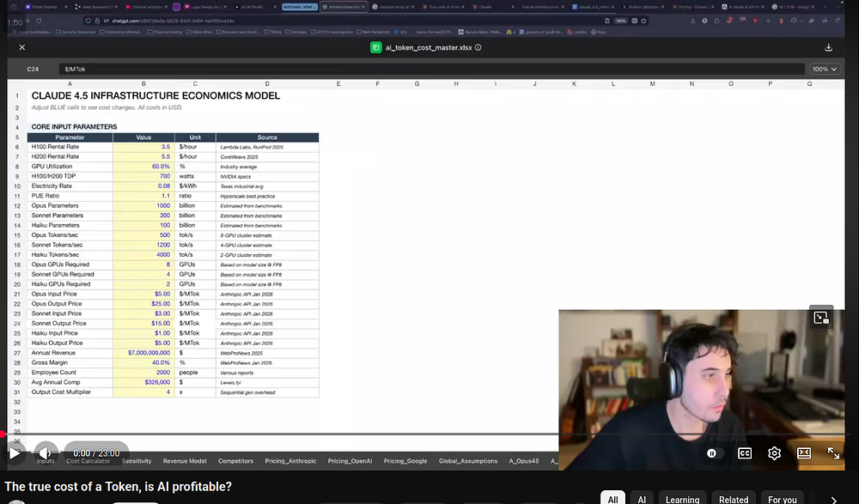Switch to the 'Stripe Express' browser tab
The image size is (859, 504).
(x=46, y=7)
